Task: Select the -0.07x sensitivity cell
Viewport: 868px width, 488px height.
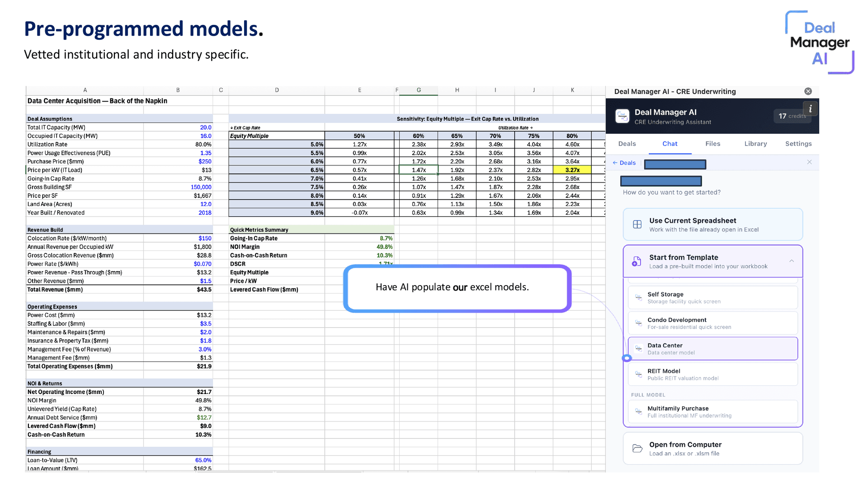Action: tap(359, 213)
